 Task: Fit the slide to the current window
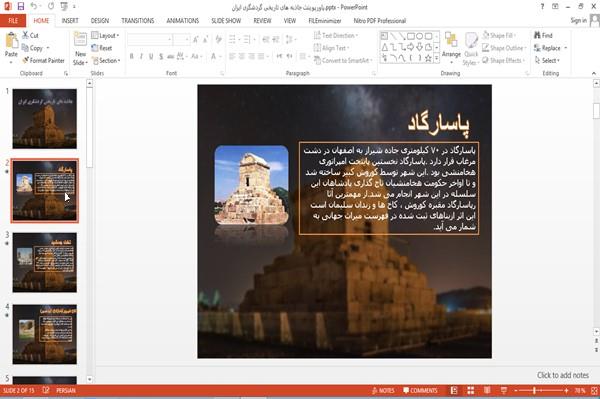coord(594,391)
